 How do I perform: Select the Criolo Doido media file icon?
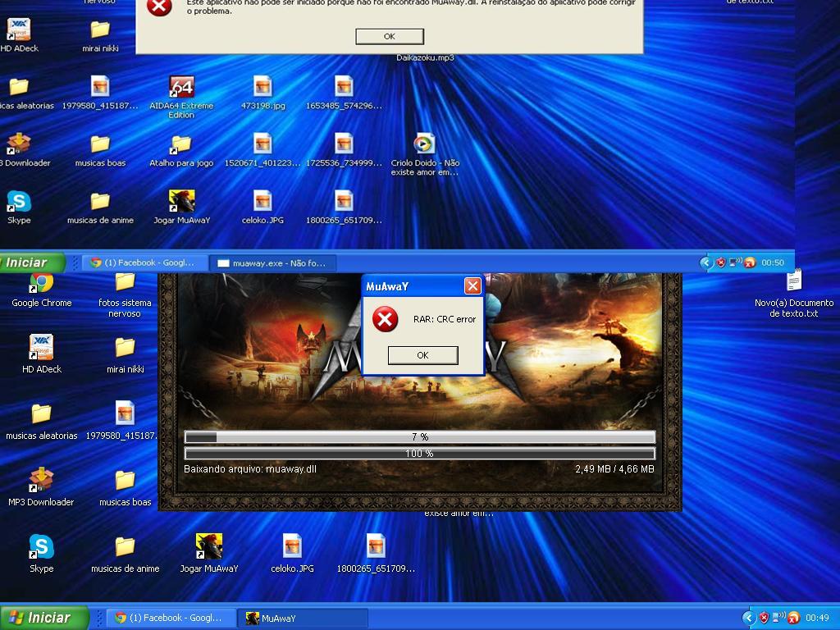click(424, 145)
